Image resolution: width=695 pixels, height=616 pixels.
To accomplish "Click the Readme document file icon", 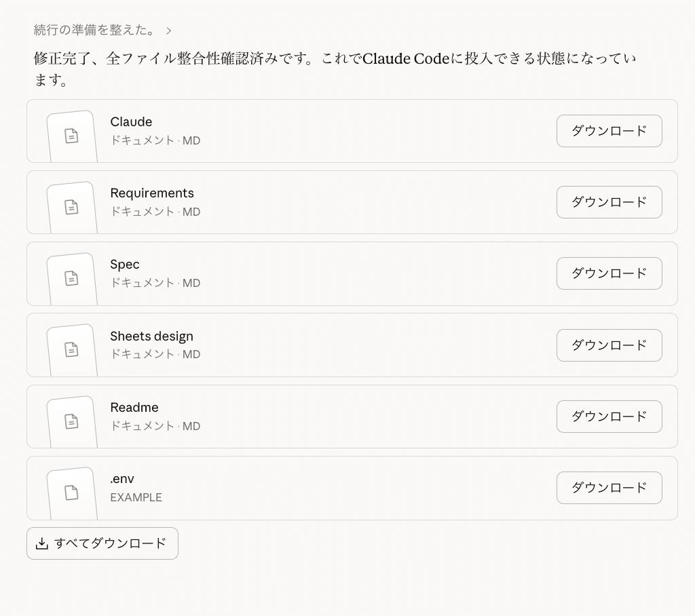I will (71, 421).
